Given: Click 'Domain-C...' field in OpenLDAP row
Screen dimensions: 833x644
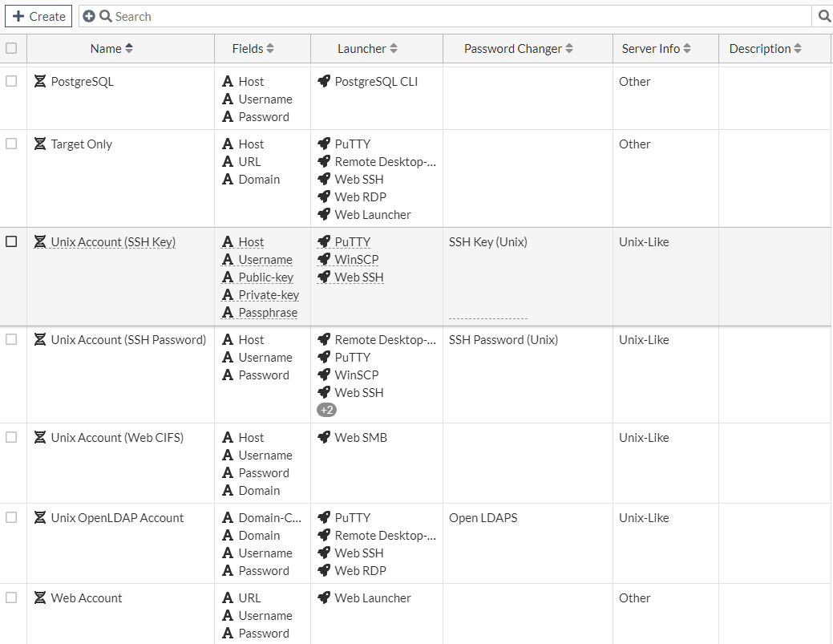Looking at the screenshot, I should tap(270, 517).
